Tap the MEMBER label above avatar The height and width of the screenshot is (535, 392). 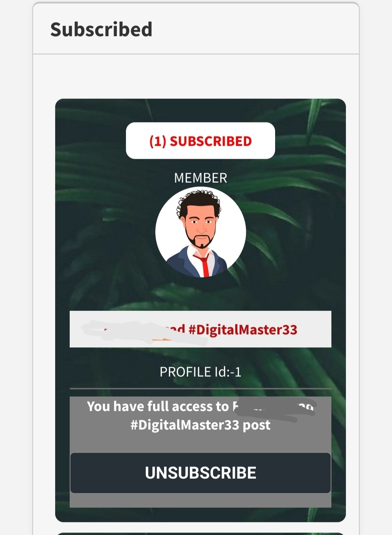(200, 178)
